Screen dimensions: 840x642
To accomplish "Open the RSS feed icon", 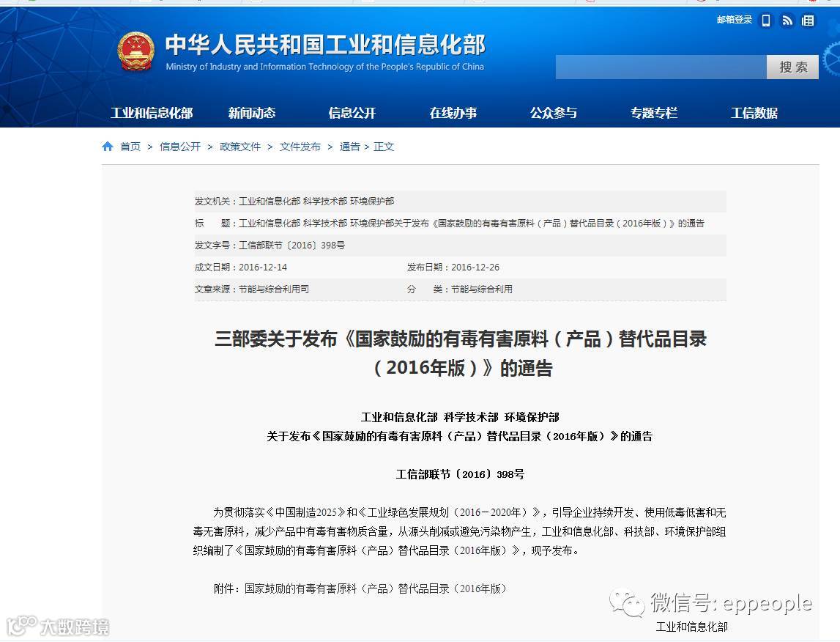I will pos(787,21).
